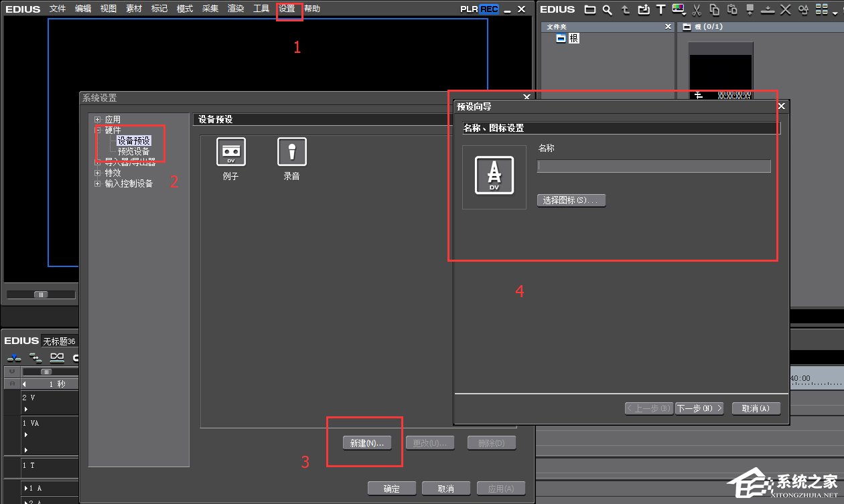This screenshot has height=504, width=844.
Task: Open timeline scale dropdown showing 1 秒
Action: point(50,384)
